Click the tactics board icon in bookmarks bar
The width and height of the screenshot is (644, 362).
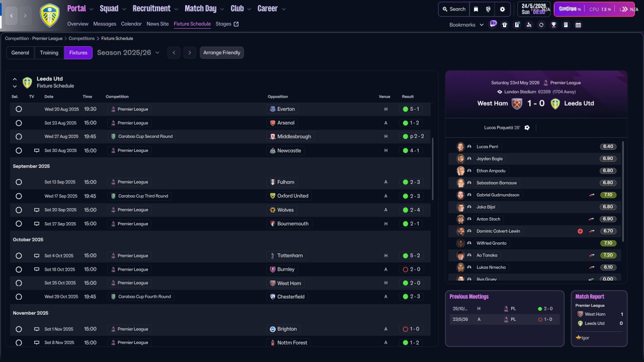click(517, 25)
